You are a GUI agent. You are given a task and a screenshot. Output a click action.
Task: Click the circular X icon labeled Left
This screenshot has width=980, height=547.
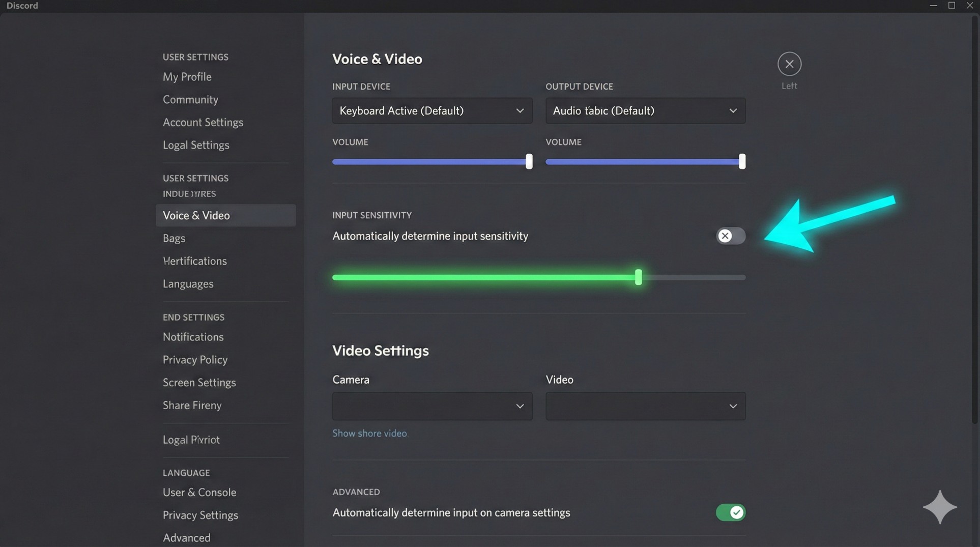tap(789, 64)
